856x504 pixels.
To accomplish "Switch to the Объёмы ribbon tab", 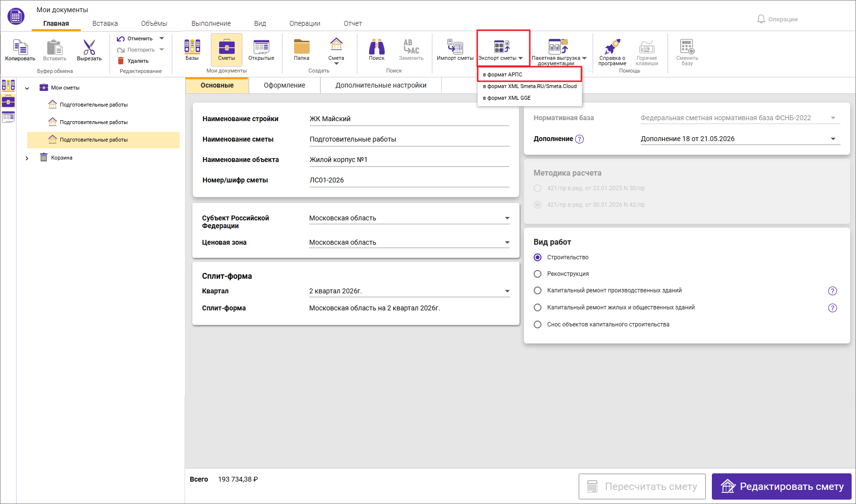I will (154, 23).
